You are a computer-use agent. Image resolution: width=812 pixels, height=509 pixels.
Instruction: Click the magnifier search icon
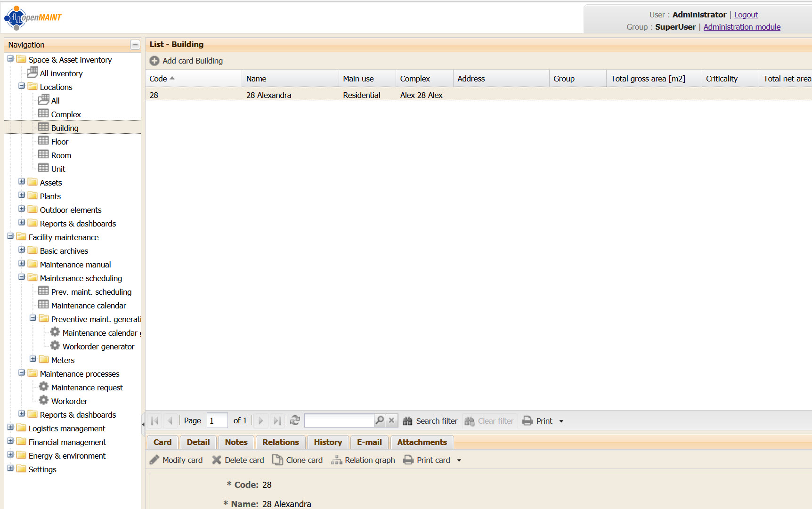pyautogui.click(x=380, y=420)
